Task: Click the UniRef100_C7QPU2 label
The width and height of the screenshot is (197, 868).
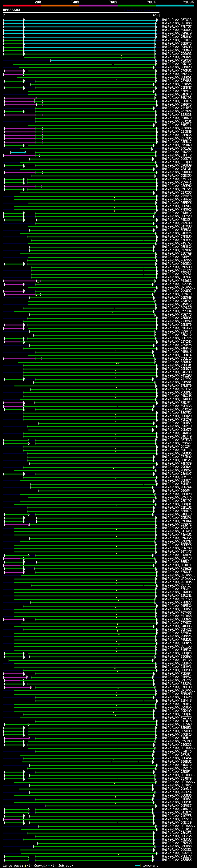Action: coord(177,71)
